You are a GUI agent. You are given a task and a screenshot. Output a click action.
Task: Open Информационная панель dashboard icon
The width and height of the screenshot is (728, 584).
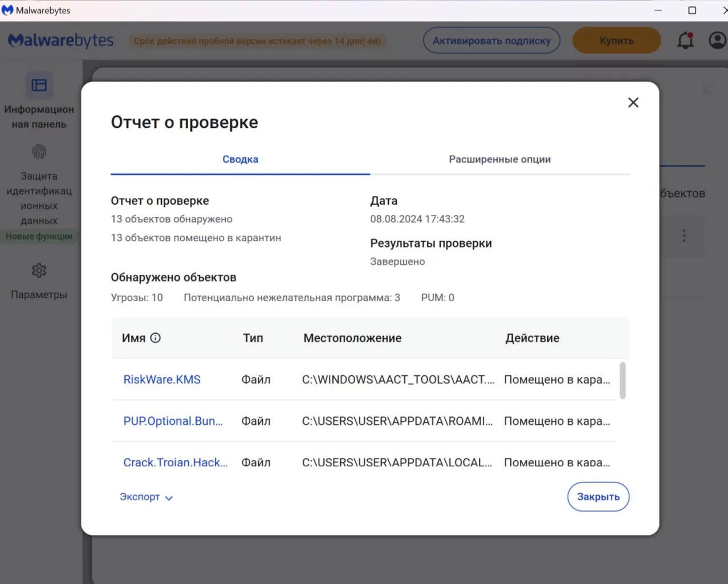(x=39, y=86)
